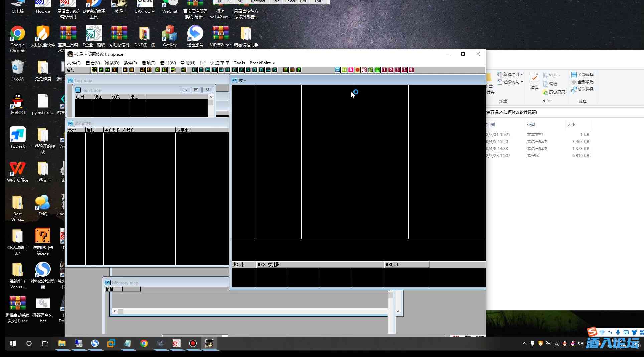Click the red number 3 toolbar button
Viewport: 644px width, 357px height.
pyautogui.click(x=397, y=70)
